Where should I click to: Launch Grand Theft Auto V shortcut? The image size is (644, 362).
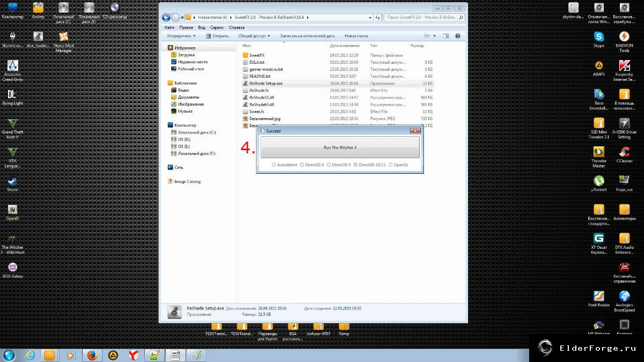12,129
